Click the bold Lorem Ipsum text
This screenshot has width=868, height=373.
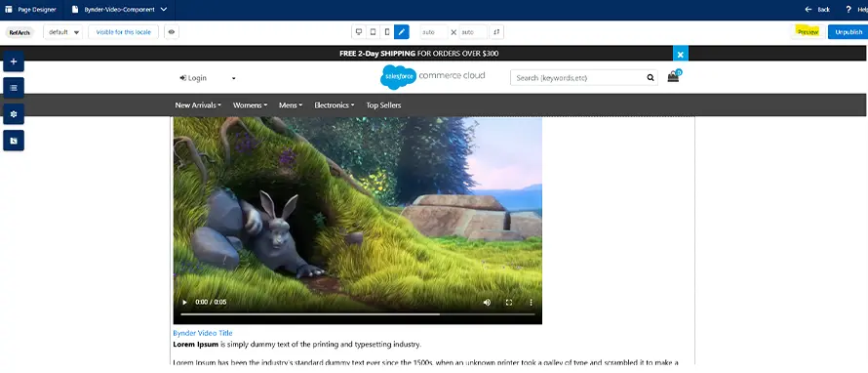195,345
